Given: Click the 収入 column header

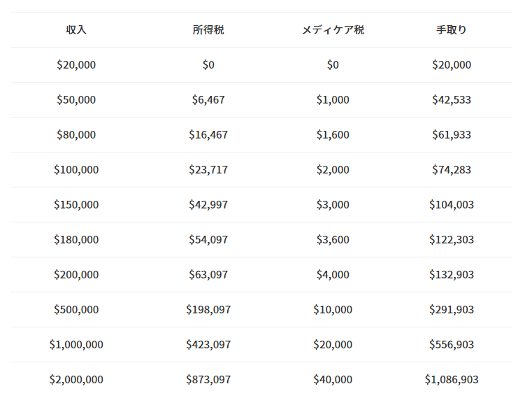Looking at the screenshot, I should pos(76,30).
